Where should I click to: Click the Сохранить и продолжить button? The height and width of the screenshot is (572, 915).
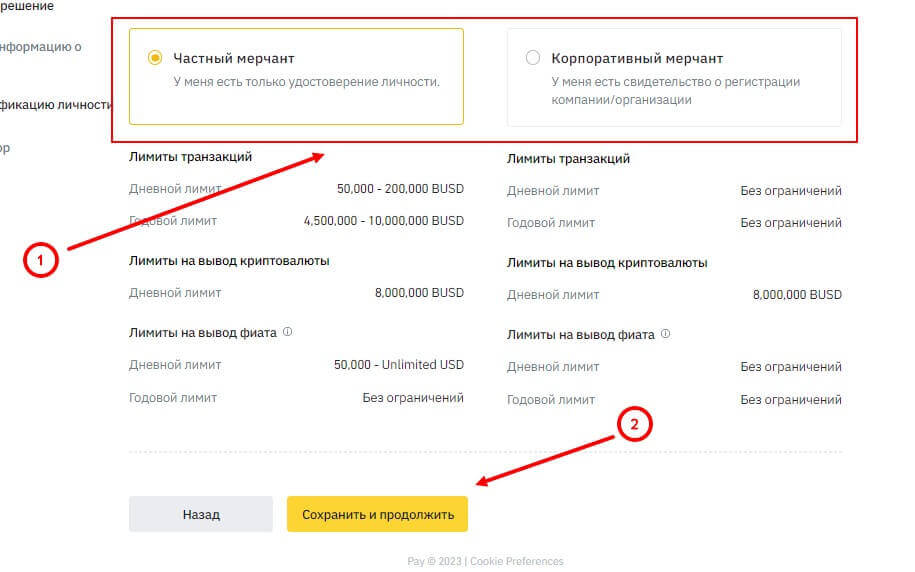pos(377,515)
